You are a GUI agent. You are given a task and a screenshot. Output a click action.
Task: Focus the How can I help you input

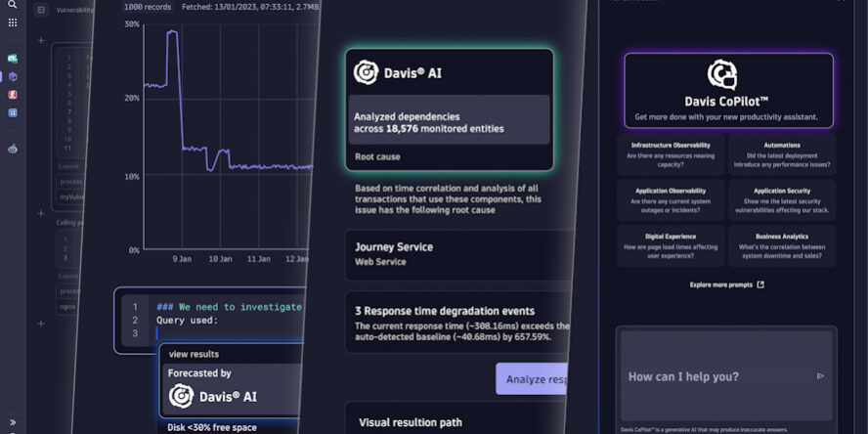tap(726, 376)
